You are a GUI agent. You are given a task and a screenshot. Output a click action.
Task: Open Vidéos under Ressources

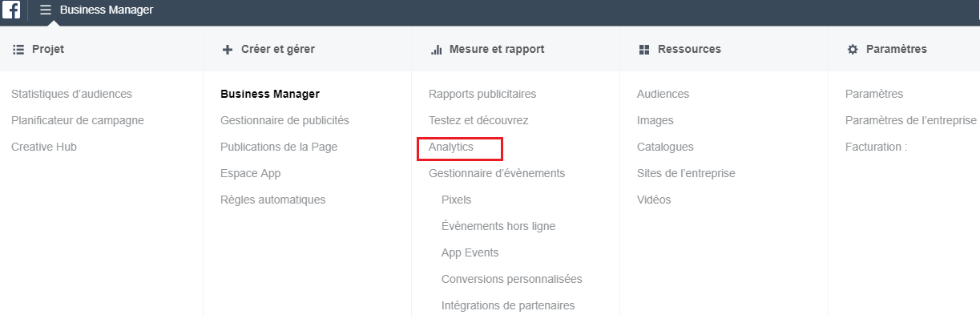pos(654,200)
